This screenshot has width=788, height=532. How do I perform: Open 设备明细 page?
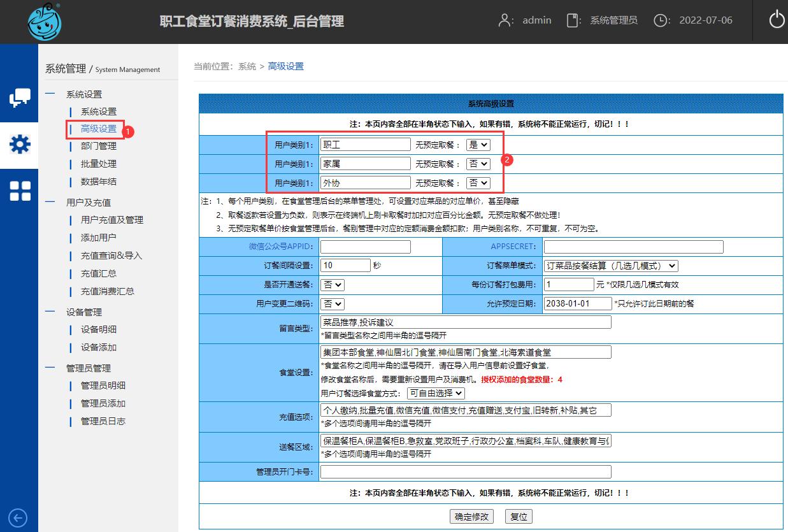pos(99,329)
